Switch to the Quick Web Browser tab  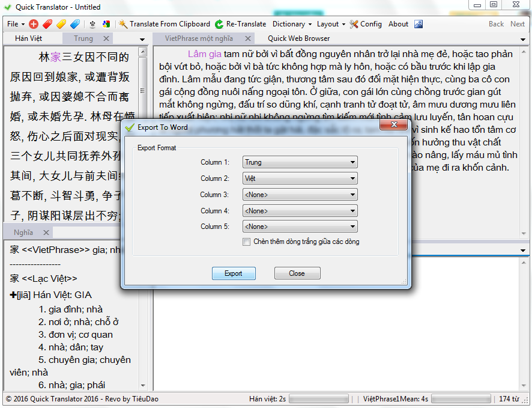(x=298, y=38)
